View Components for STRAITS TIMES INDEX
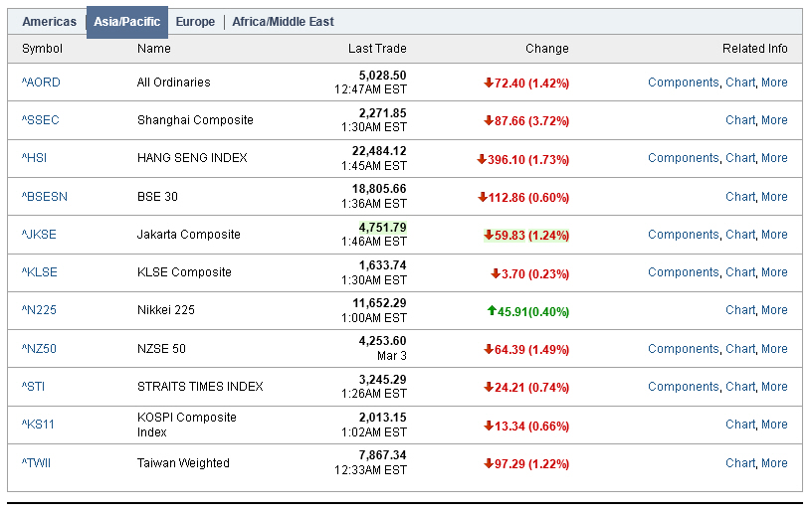This screenshot has height=513, width=812. coord(683,387)
